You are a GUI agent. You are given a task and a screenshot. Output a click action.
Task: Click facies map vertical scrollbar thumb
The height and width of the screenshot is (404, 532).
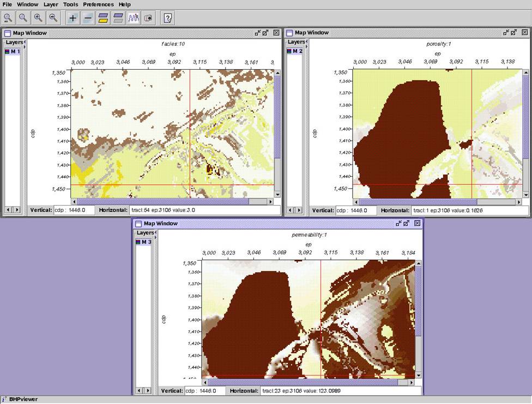pyautogui.click(x=277, y=117)
